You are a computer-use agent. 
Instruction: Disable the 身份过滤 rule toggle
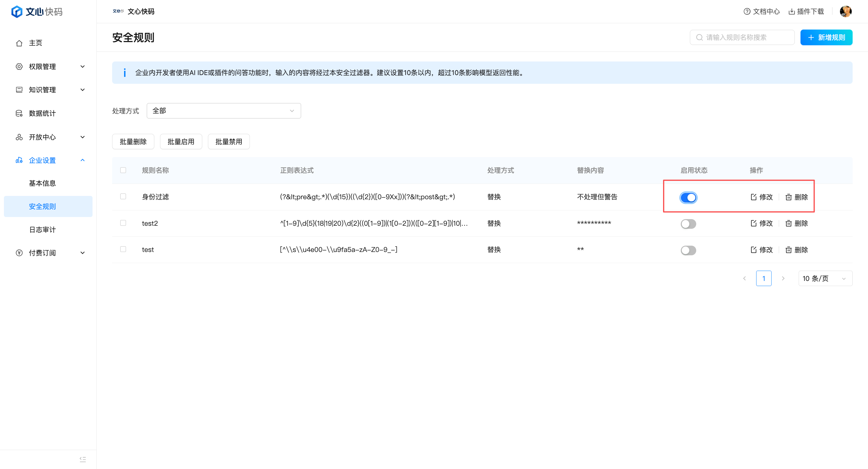tap(688, 197)
